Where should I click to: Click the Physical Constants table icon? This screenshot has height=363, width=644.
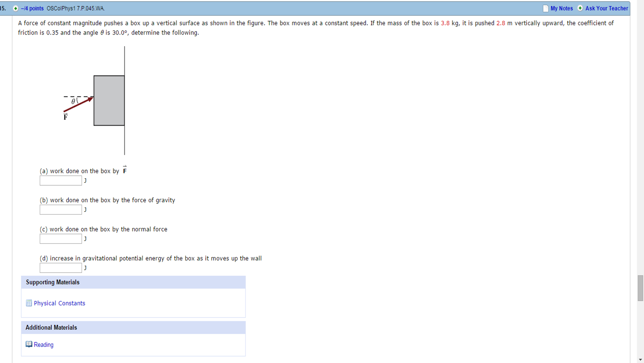click(29, 303)
